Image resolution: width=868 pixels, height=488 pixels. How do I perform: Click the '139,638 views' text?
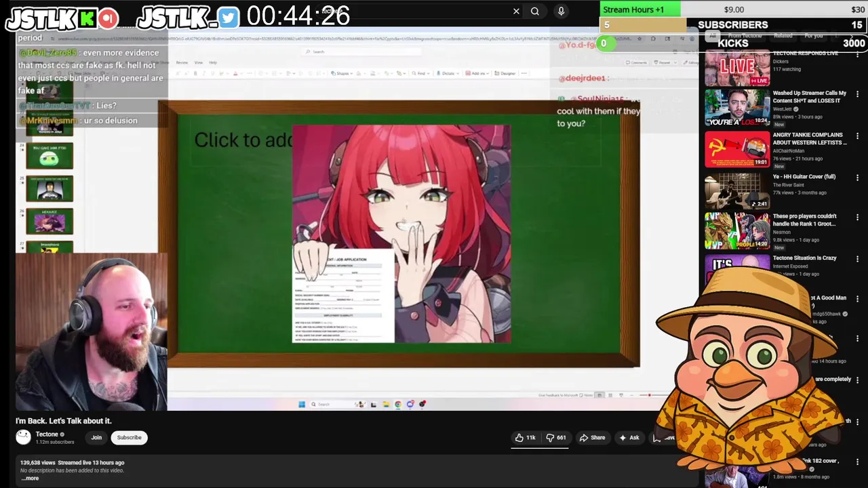coord(38,462)
